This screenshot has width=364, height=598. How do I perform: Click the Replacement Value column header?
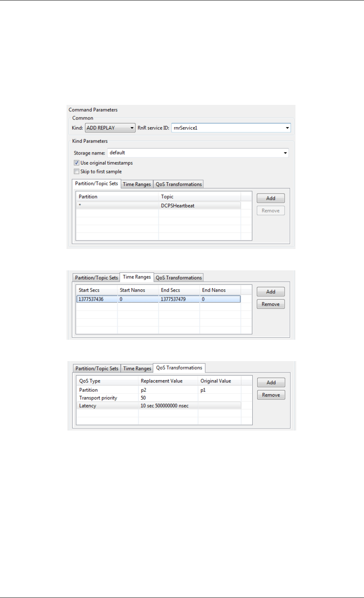point(168,381)
